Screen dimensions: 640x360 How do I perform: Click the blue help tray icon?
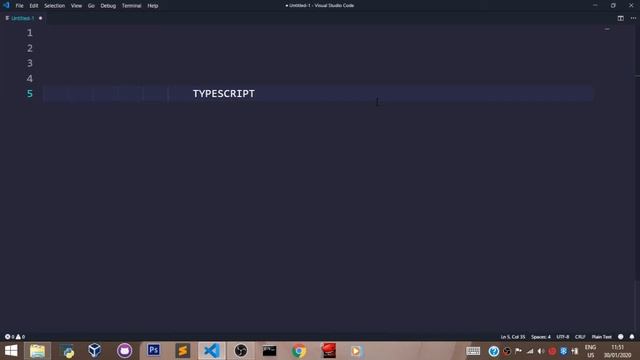(x=493, y=351)
